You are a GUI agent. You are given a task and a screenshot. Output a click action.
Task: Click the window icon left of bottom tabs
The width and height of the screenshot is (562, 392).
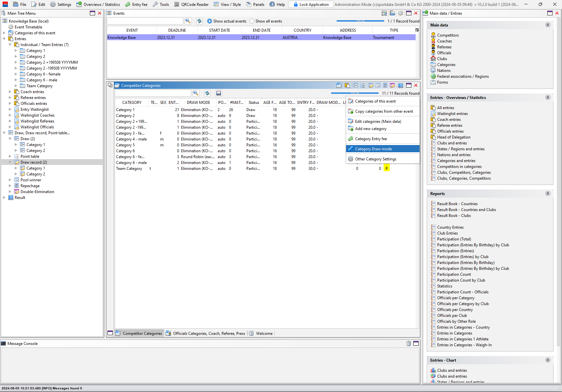click(110, 333)
